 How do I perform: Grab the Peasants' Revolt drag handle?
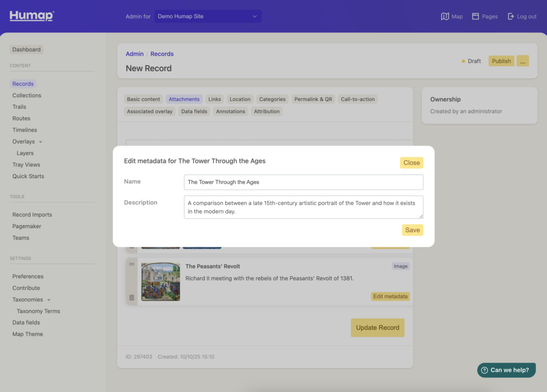pos(131,264)
